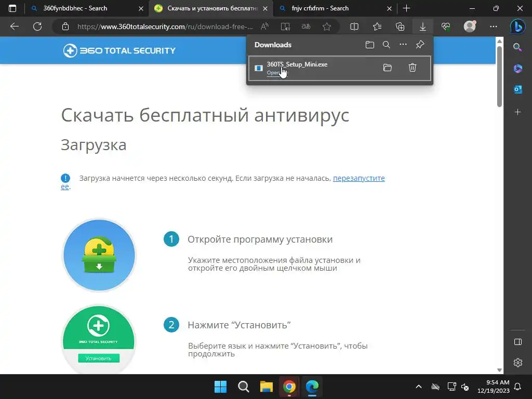Add a sidebar app with plus

tap(518, 112)
